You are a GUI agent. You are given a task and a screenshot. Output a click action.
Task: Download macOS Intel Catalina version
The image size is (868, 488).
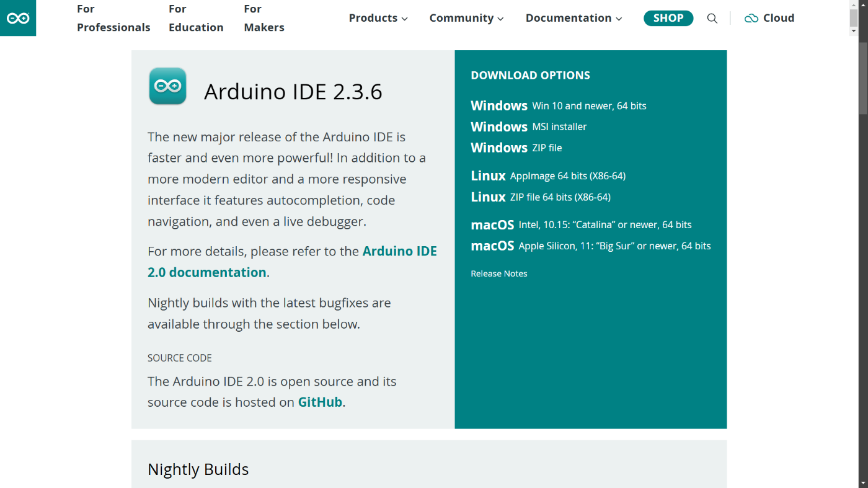pos(581,224)
